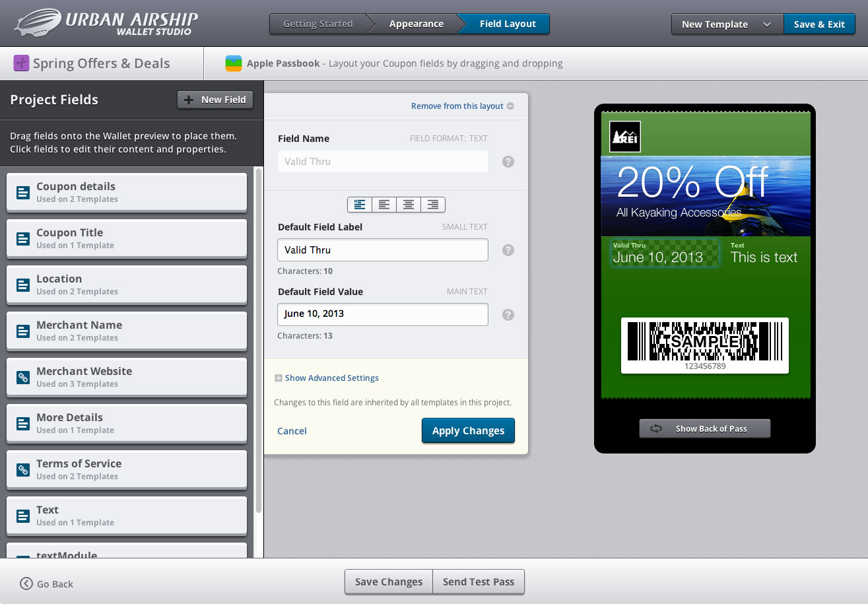Go to the Getting Started step
This screenshot has height=604, width=868.
click(x=318, y=24)
